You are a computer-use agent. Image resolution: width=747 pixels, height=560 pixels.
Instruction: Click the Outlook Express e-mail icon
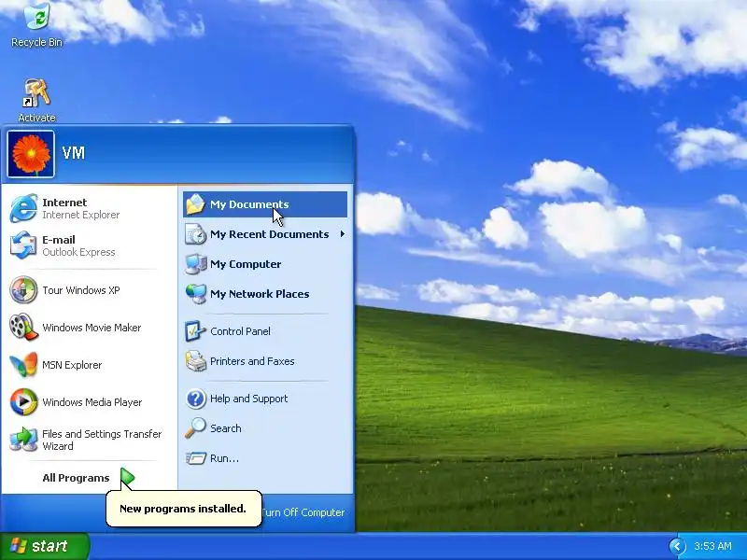tap(23, 245)
